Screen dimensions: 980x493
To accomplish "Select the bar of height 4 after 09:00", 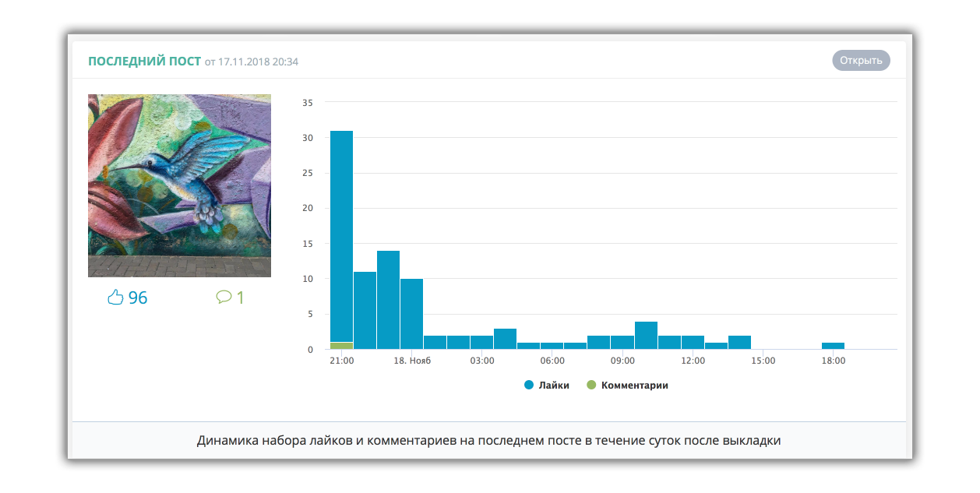I will [646, 335].
